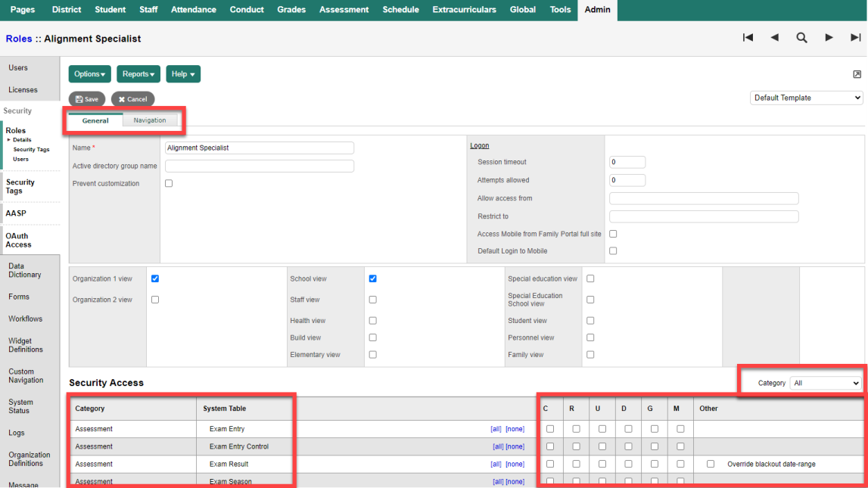Viewport: 868px width, 488px height.
Task: Click the Session timeout input field
Action: [627, 162]
